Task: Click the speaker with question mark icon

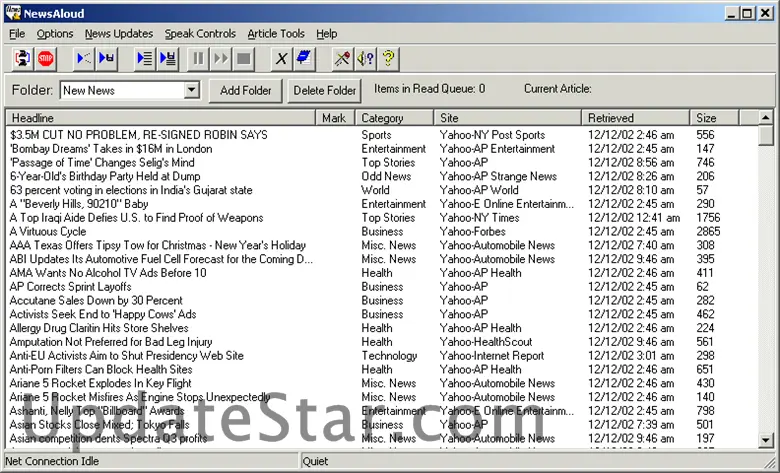Action: click(365, 59)
